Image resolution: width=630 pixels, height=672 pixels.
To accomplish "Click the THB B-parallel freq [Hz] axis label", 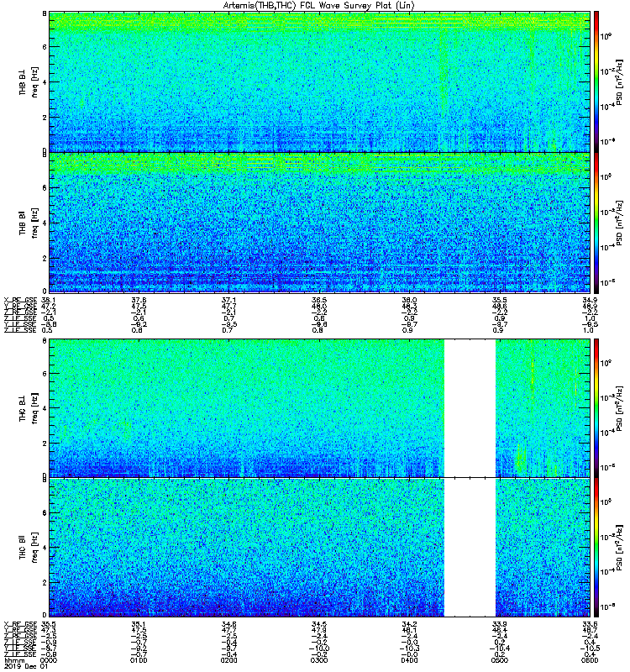I will (x=34, y=223).
